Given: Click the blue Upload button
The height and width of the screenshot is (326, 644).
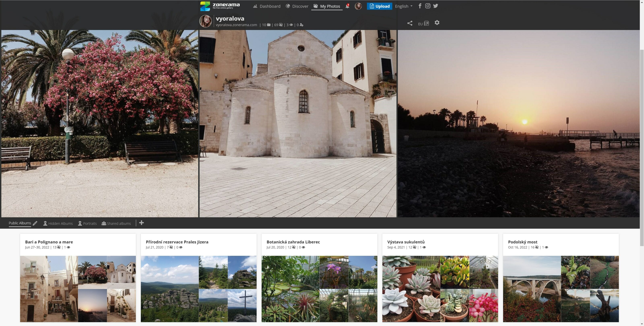Looking at the screenshot, I should 380,6.
